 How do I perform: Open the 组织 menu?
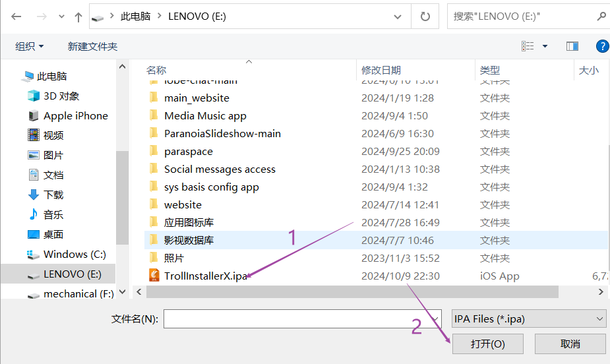(x=29, y=46)
